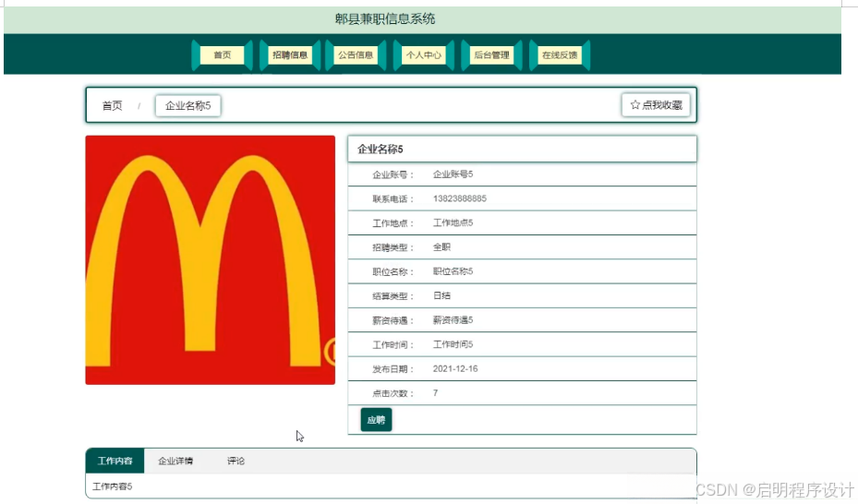
Task: Click the 首页 breadcrumb link
Action: pos(112,105)
